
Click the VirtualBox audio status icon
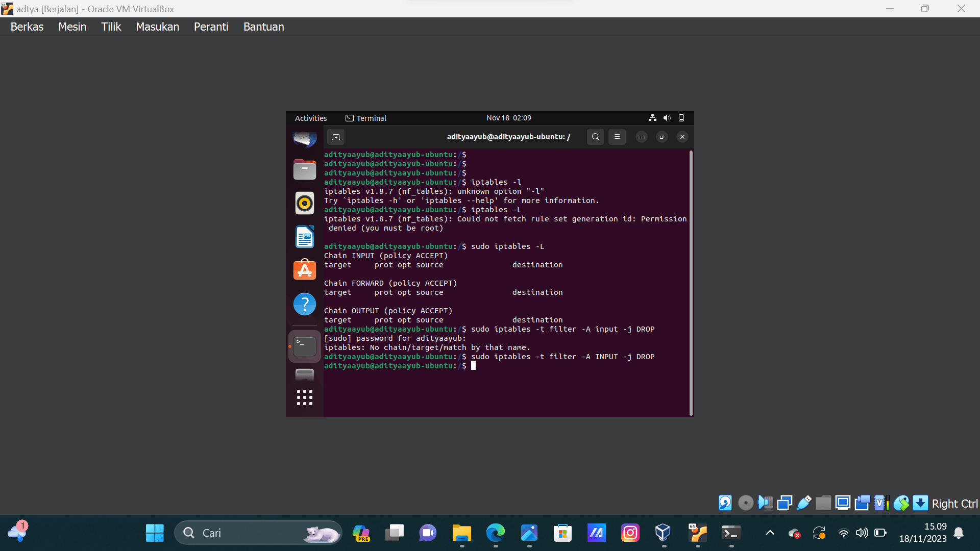coord(765,503)
